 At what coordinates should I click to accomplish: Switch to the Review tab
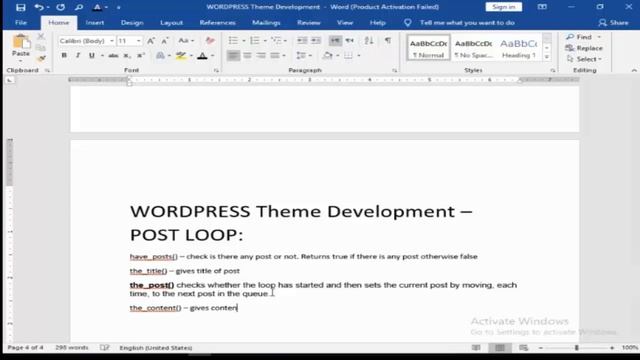(309, 23)
